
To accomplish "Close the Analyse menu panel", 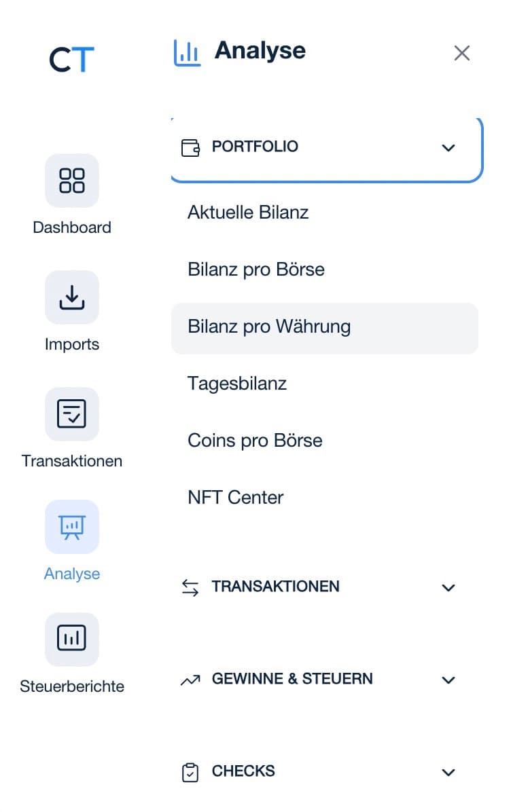I will (x=462, y=53).
